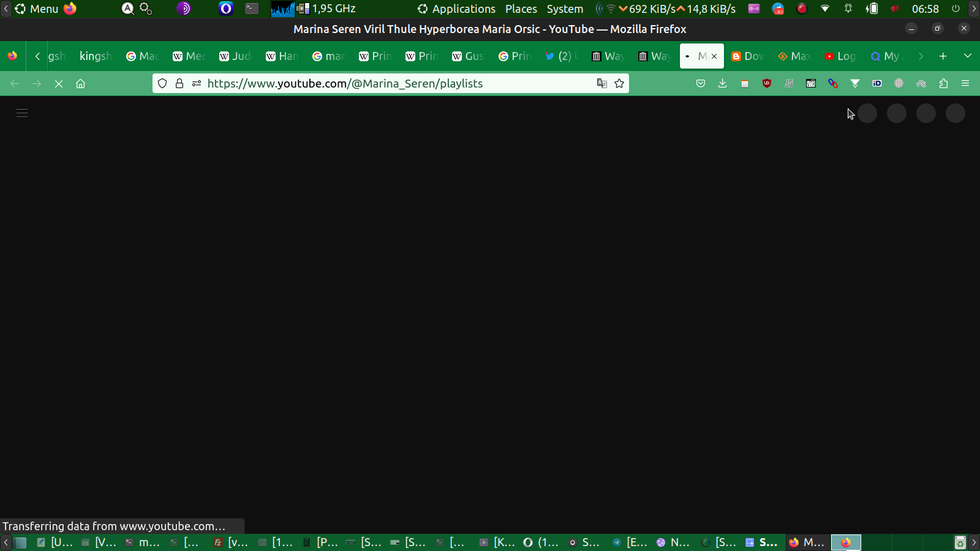Expand top panel right arrow
Image resolution: width=980 pixels, height=551 pixels.
tap(974, 9)
